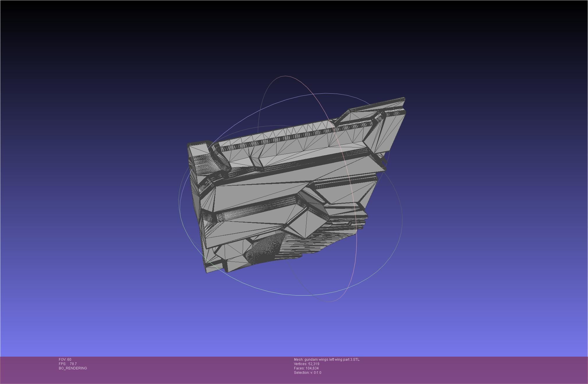Screen dimensions: 588x384
Task: Click the 'Vertices: 52,319' count
Action: click(x=307, y=364)
